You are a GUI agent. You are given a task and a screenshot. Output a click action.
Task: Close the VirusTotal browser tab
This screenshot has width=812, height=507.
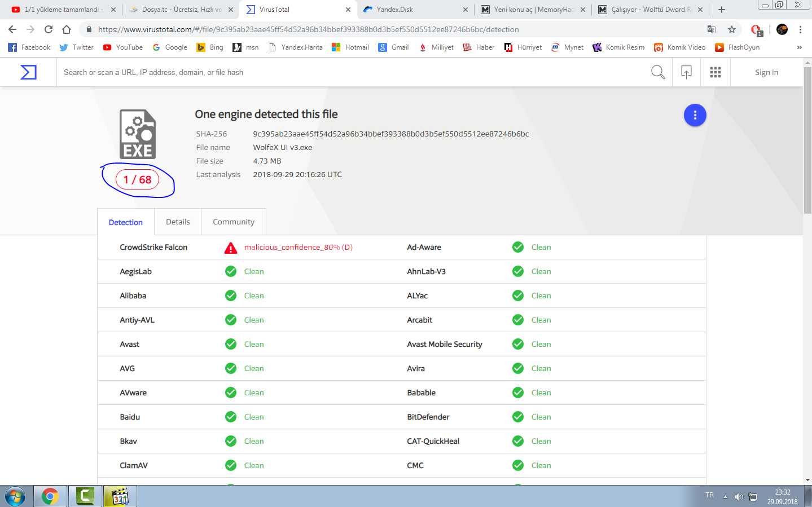pyautogui.click(x=348, y=10)
